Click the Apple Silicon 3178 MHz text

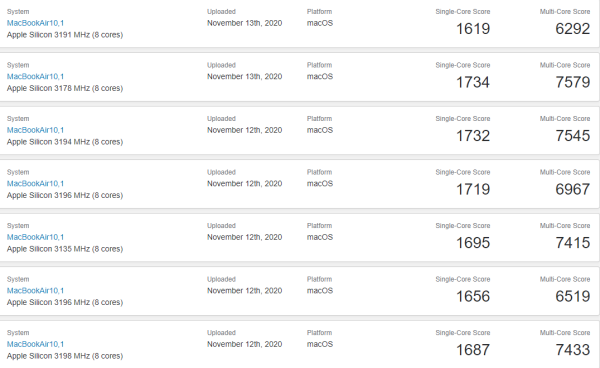48,88
